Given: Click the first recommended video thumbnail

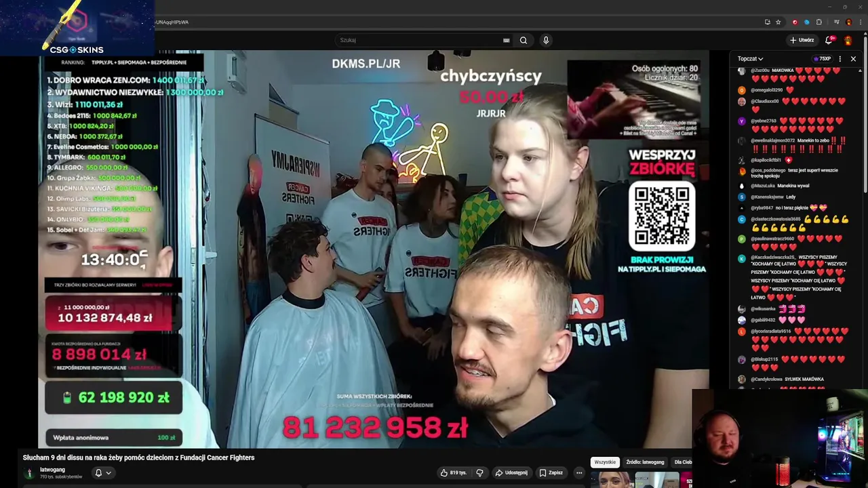Looking at the screenshot, I should point(612,480).
